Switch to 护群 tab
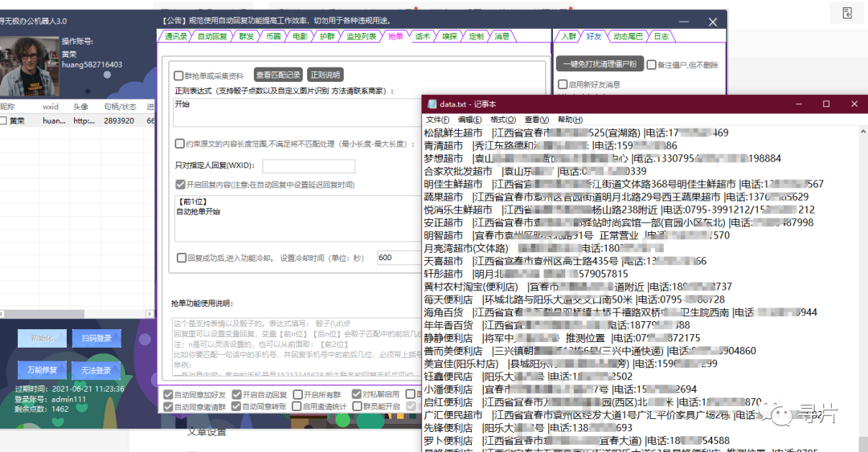 tap(327, 36)
